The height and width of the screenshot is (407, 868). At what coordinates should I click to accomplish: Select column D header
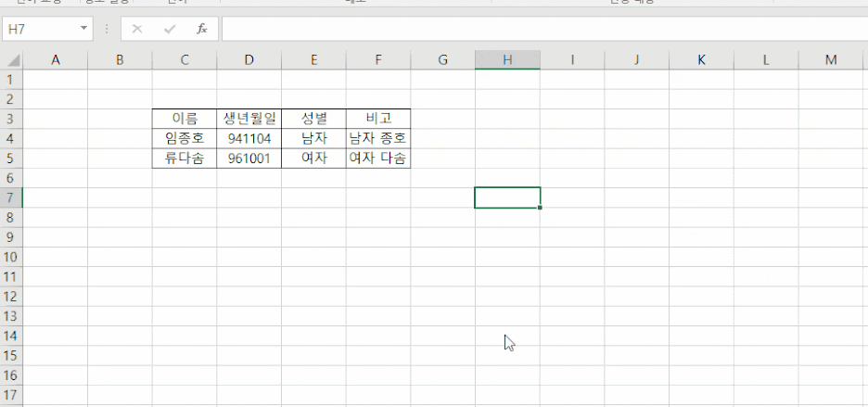(249, 60)
